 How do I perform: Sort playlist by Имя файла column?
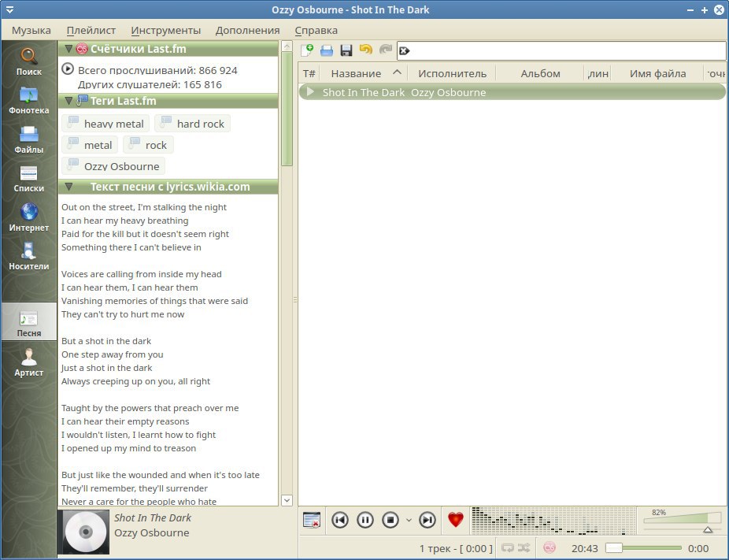pos(657,73)
